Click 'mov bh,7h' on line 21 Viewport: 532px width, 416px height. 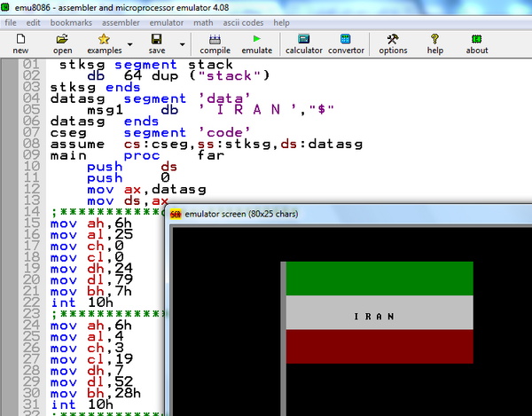coord(91,292)
